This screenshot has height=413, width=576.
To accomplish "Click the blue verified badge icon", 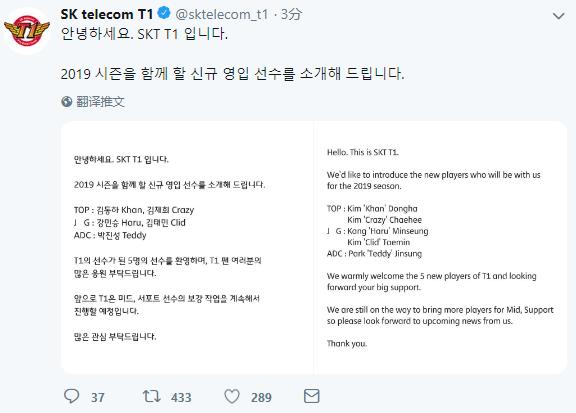I will point(164,14).
